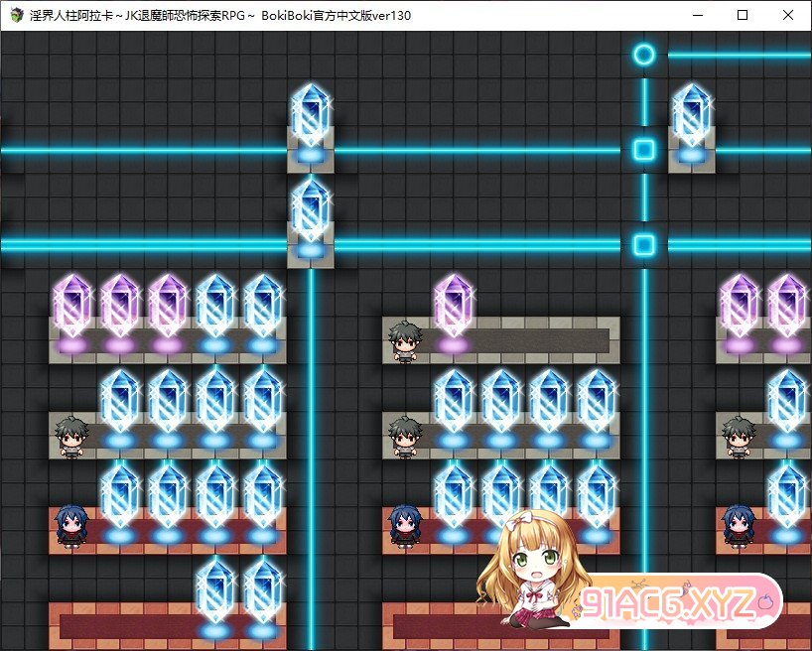812x651 pixels.
Task: Click the square node on the upper horizontal beam
Action: click(644, 150)
